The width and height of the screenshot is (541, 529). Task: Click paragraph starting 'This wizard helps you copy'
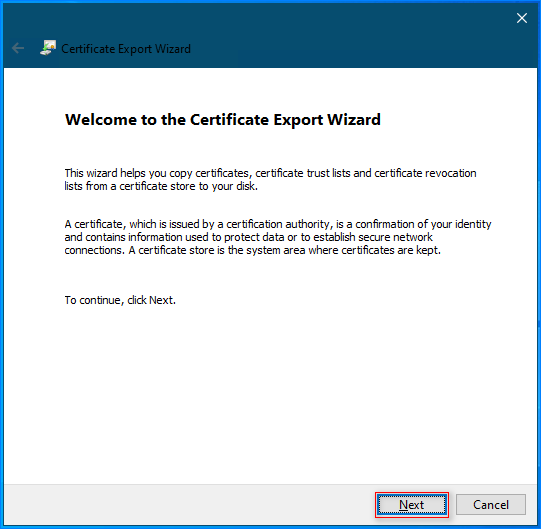click(270, 179)
